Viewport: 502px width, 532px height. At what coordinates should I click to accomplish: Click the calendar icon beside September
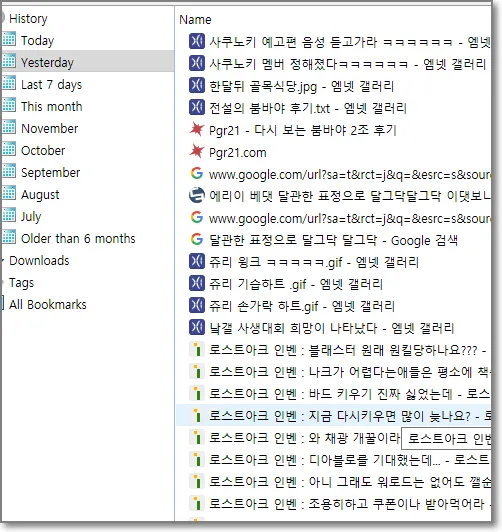tap(9, 171)
